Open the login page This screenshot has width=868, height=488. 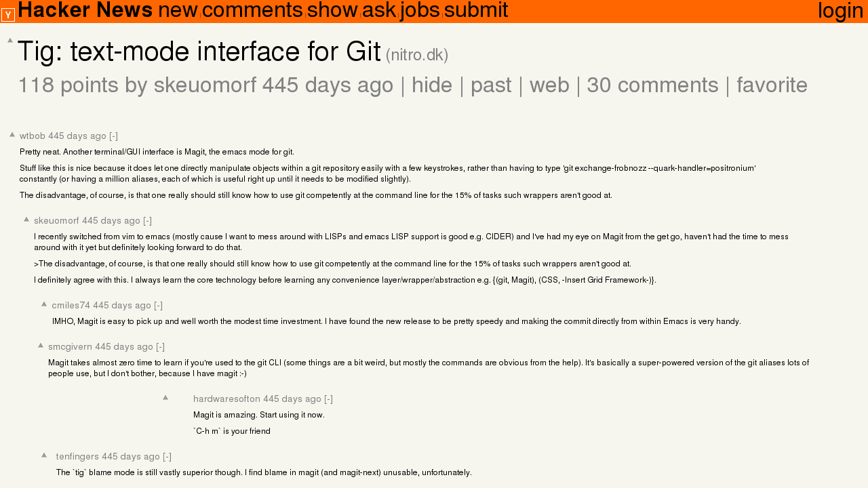pos(841,10)
